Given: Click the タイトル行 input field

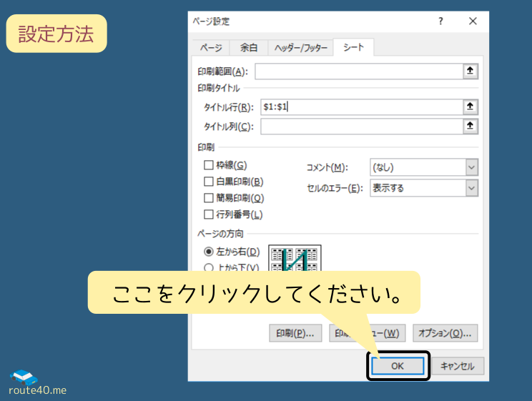Looking at the screenshot, I should pos(362,107).
